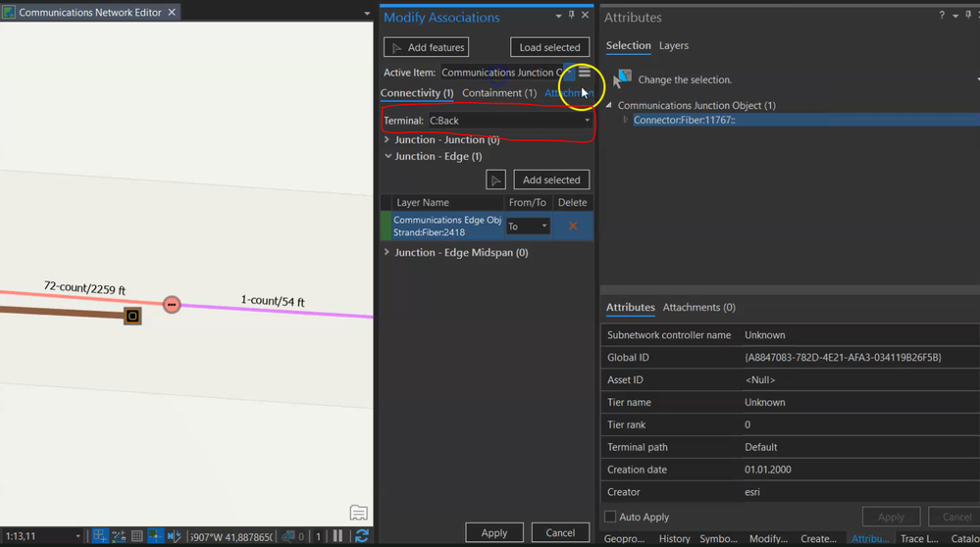Switch to the Selection tab in Attributes
Viewport: 980px width, 547px height.
pyautogui.click(x=628, y=45)
